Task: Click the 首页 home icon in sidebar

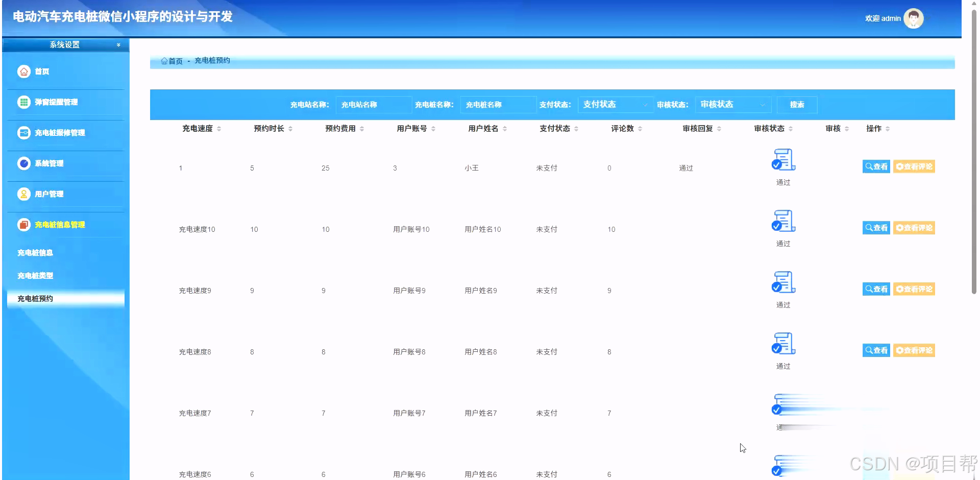Action: (23, 71)
